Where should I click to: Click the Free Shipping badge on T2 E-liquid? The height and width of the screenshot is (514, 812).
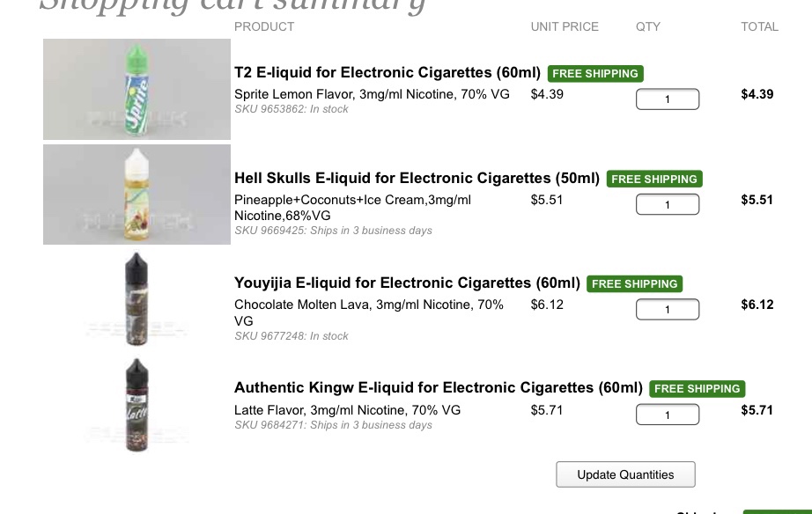pyautogui.click(x=595, y=74)
